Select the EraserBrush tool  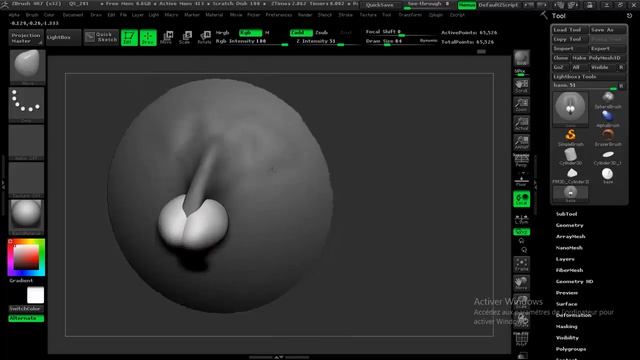pos(608,138)
